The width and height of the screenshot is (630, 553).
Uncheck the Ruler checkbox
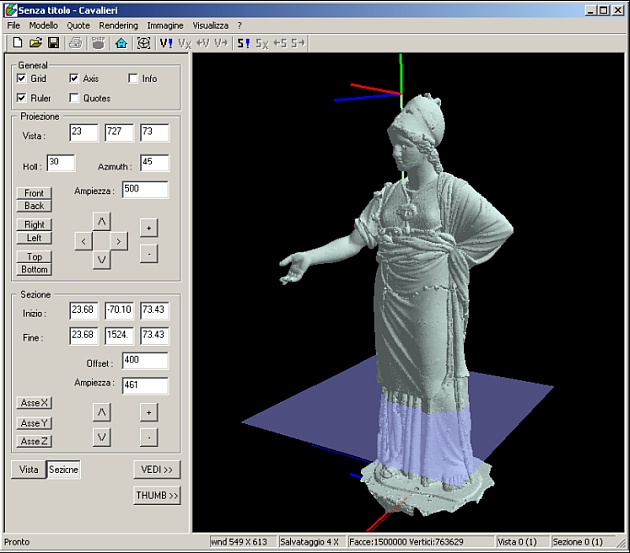(x=21, y=98)
